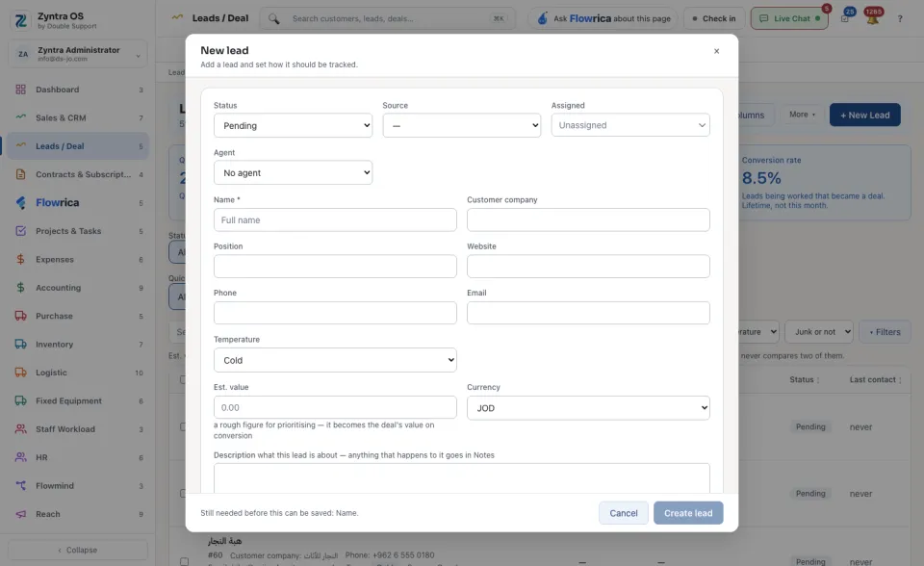Open Live Chat

pyautogui.click(x=789, y=19)
